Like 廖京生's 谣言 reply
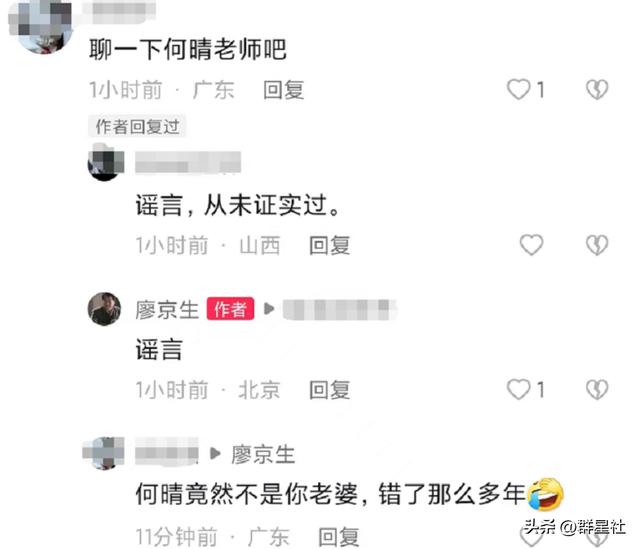Image resolution: width=640 pixels, height=549 pixels. [x=518, y=389]
